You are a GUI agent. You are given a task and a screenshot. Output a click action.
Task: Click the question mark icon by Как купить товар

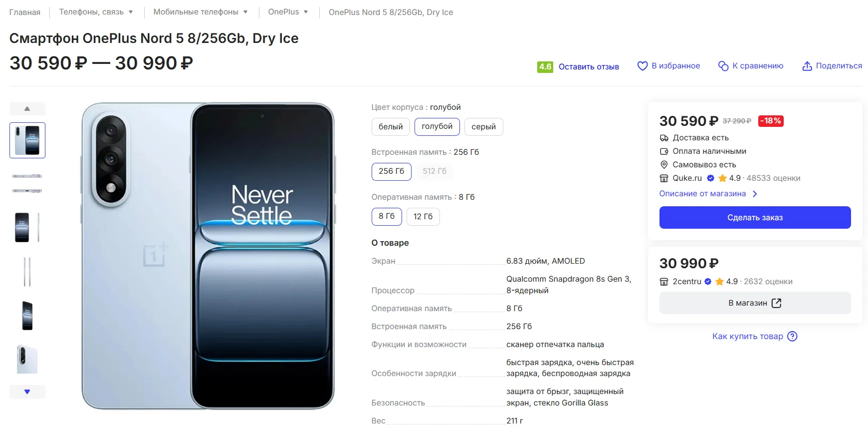(x=792, y=336)
